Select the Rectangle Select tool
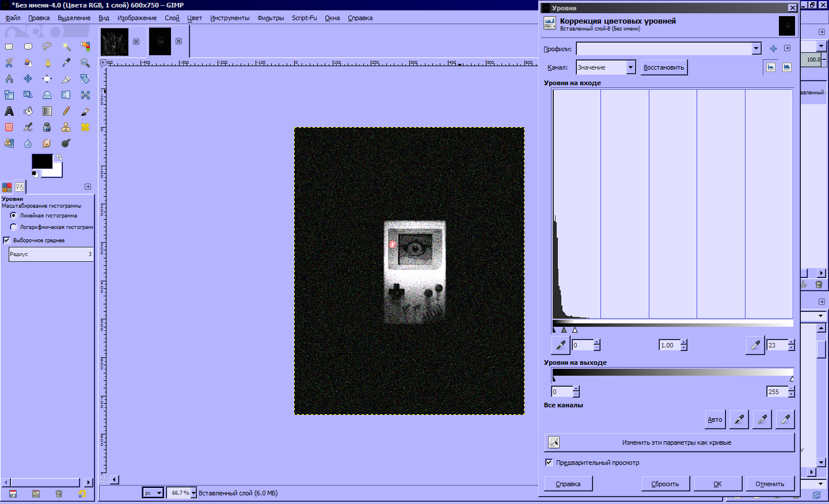The height and width of the screenshot is (504, 829). 9,47
